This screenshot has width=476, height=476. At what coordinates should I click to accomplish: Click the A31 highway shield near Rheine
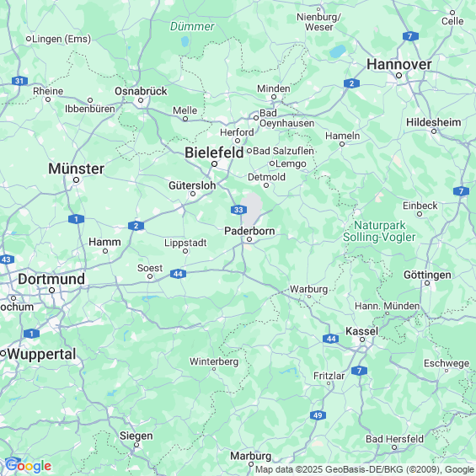coord(19,81)
